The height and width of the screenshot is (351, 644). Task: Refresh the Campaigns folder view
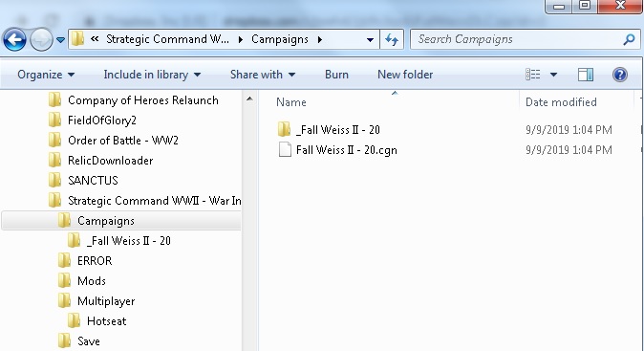point(392,39)
